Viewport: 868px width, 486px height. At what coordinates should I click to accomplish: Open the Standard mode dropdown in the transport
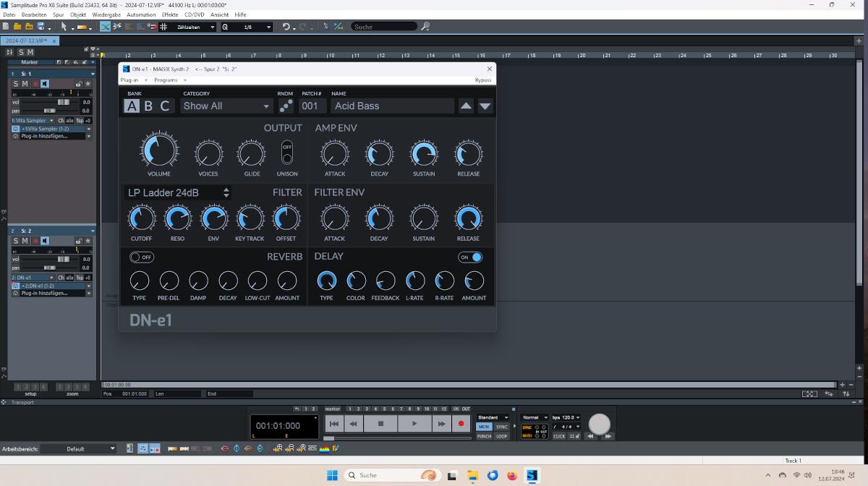click(493, 417)
